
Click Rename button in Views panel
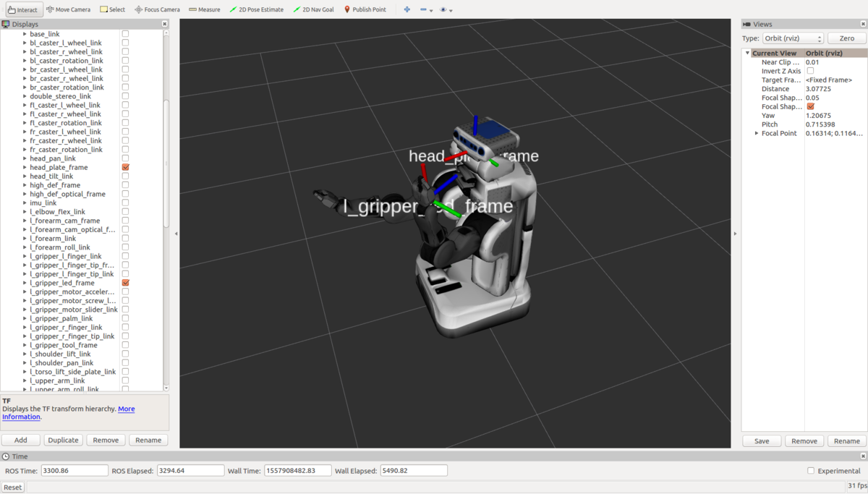pyautogui.click(x=846, y=440)
